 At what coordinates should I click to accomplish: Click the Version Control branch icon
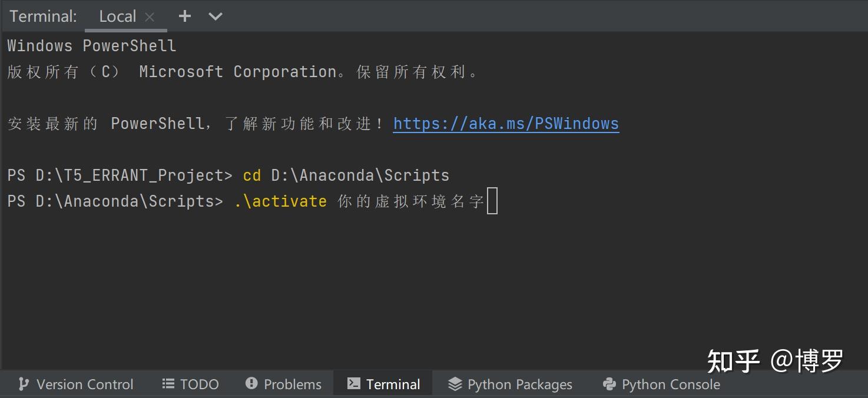click(x=24, y=384)
